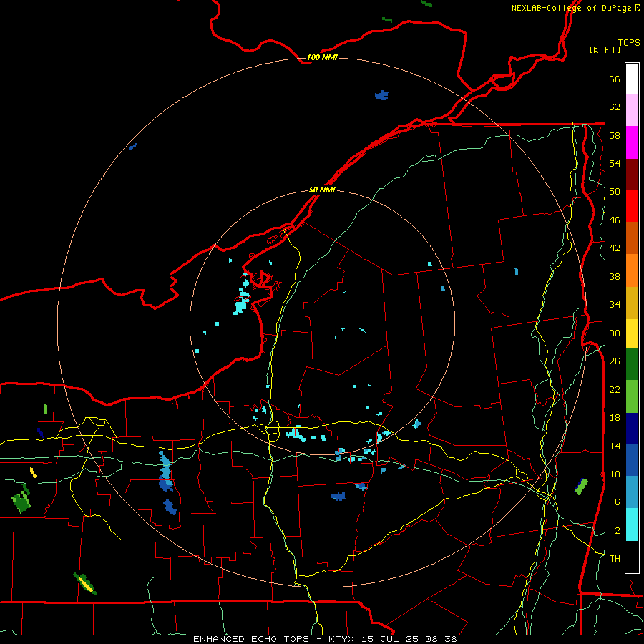Image resolution: width=644 pixels, height=644 pixels.
Task: Click the bright yellow legend swatch
Action: (632, 333)
